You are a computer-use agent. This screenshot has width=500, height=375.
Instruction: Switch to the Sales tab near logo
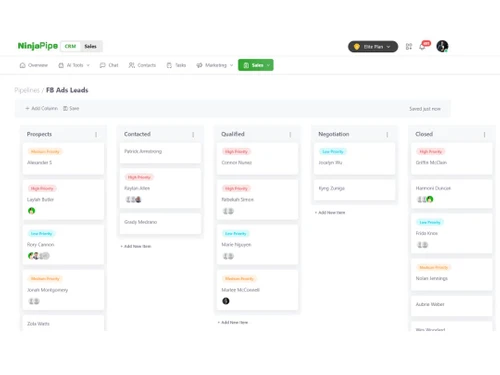click(x=90, y=46)
